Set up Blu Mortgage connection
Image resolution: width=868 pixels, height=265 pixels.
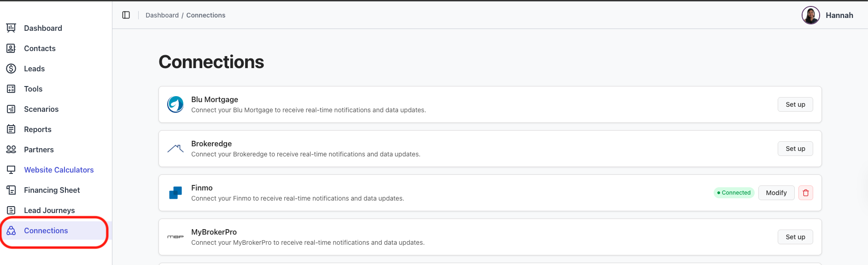(x=795, y=104)
